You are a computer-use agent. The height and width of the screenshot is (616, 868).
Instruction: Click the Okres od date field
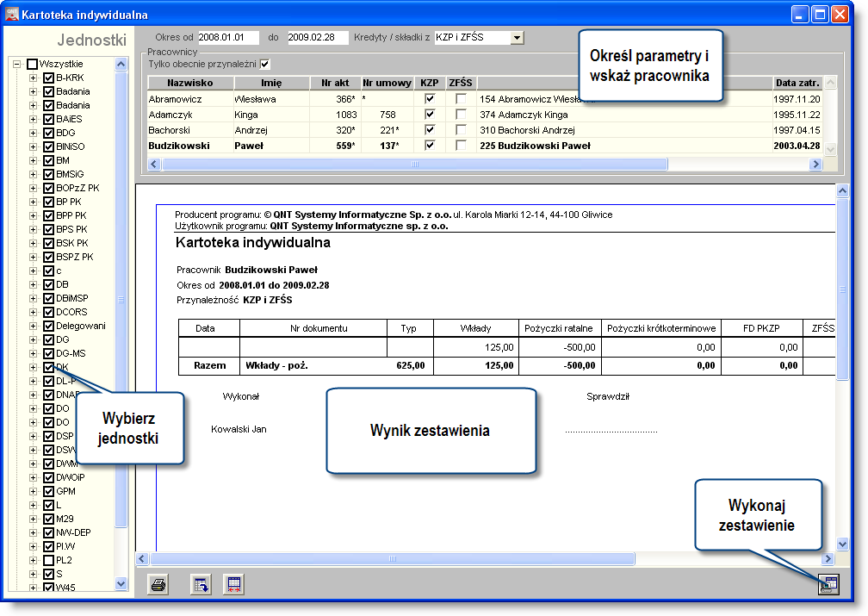click(228, 38)
